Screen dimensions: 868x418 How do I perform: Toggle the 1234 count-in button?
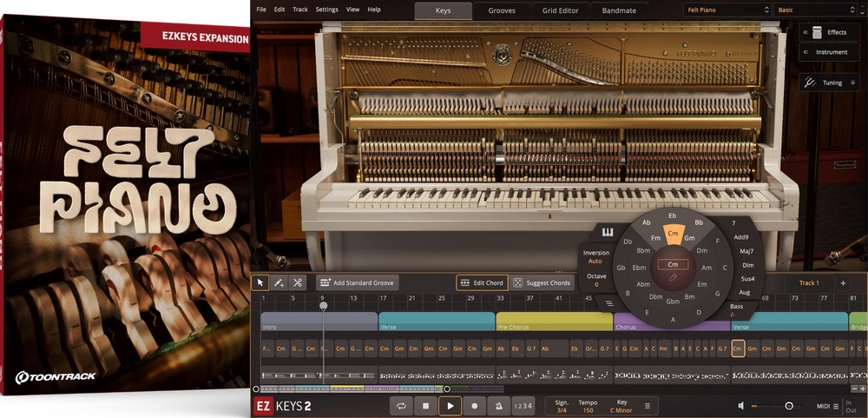click(523, 406)
